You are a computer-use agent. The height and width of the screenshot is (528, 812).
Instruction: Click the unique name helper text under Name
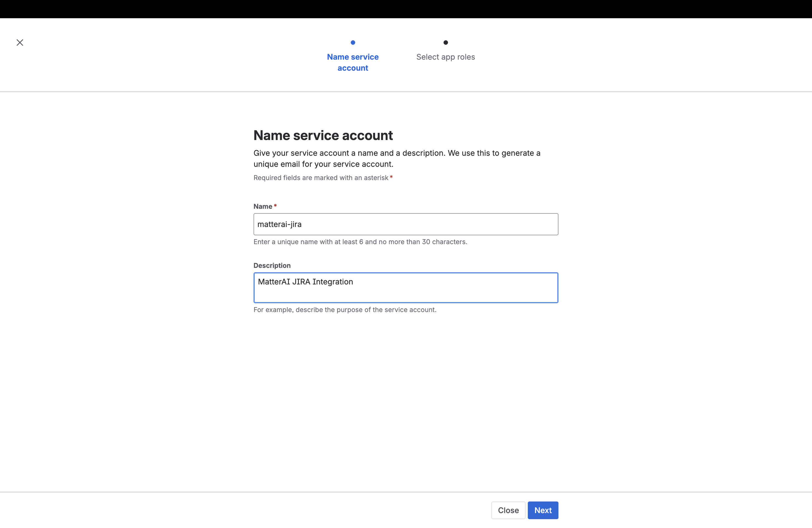coord(360,242)
